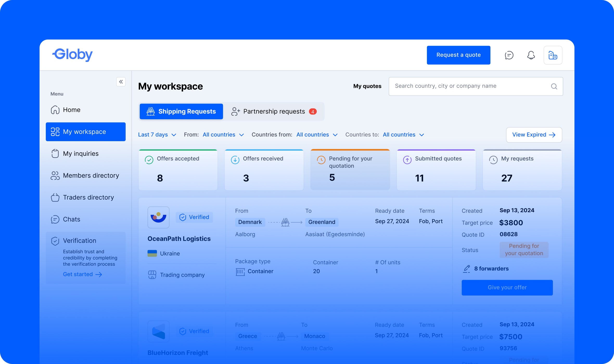This screenshot has width=614, height=364.
Task: Select the My requests stat card
Action: click(x=522, y=170)
